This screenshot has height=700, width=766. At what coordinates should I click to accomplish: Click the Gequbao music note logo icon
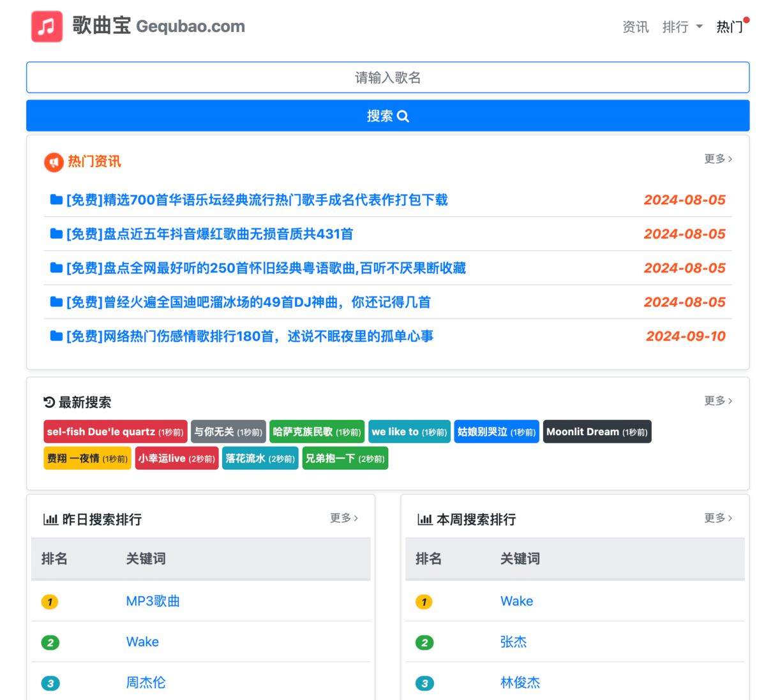(x=47, y=27)
